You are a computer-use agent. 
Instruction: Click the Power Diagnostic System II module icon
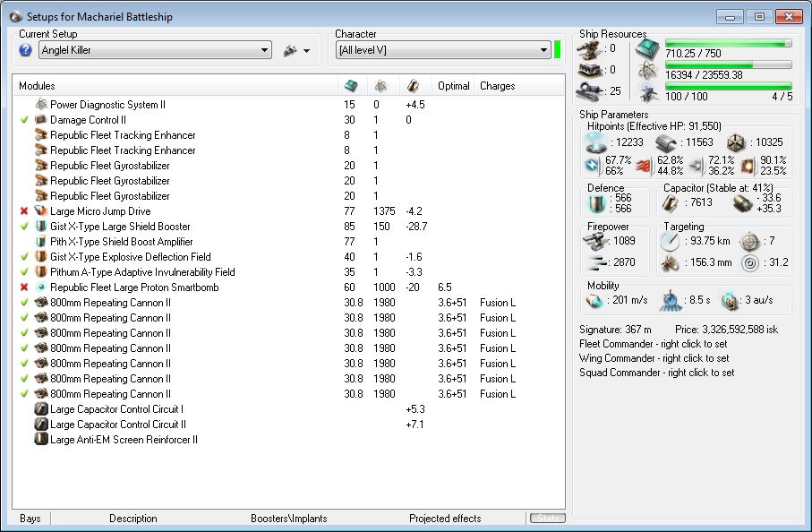[40, 105]
